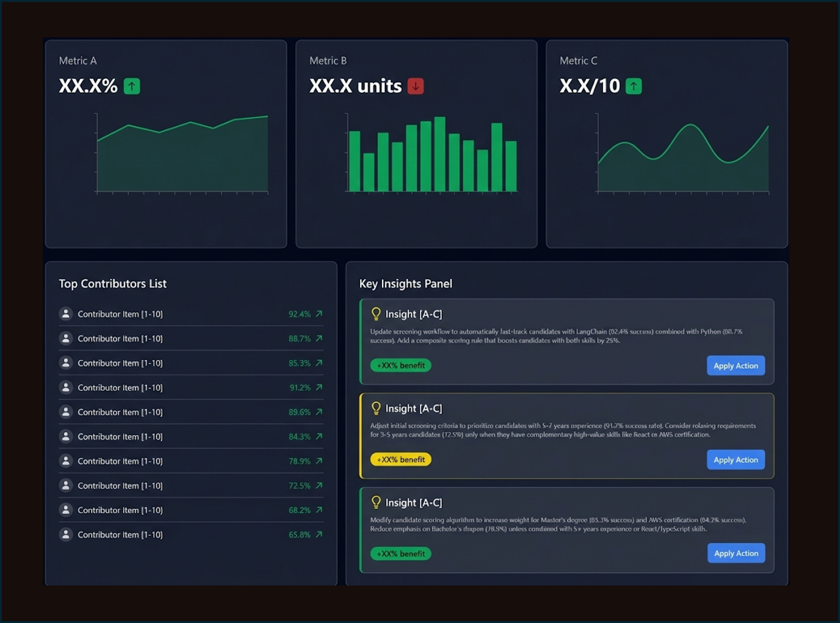840x623 pixels.
Task: Click the lightbulb icon on the LangChain insight
Action: pos(376,314)
